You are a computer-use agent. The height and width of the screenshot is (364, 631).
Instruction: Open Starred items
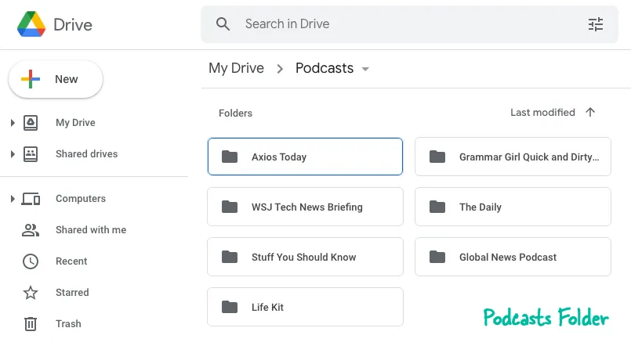[72, 293]
